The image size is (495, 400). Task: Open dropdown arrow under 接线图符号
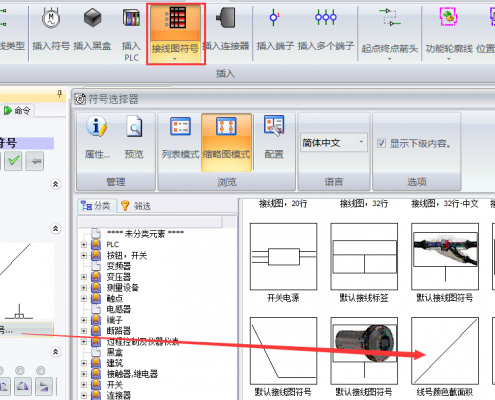pos(175,59)
